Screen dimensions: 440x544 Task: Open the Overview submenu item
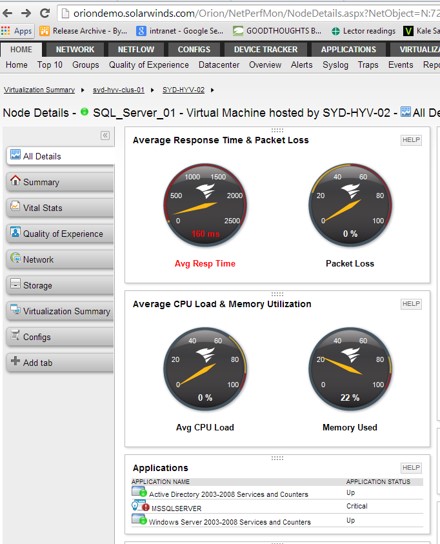tap(265, 65)
